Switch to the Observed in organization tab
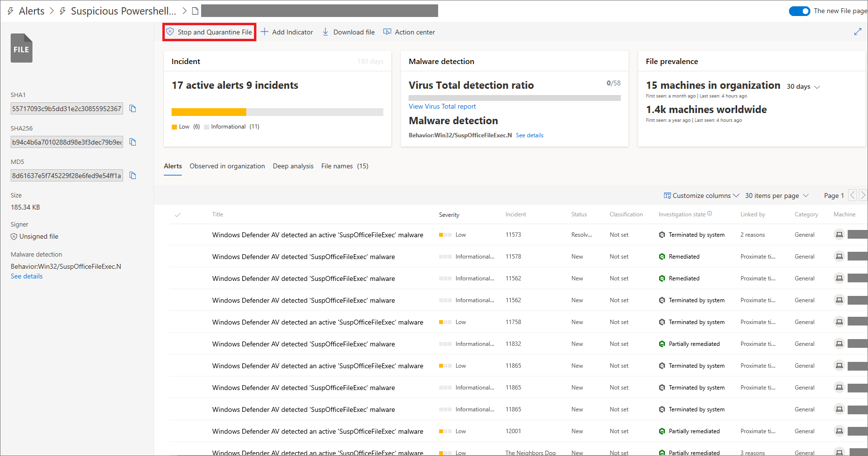 pyautogui.click(x=227, y=166)
